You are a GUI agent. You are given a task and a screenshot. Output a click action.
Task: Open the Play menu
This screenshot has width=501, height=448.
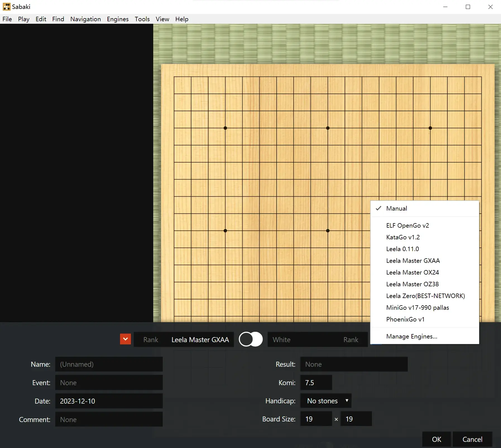[24, 19]
